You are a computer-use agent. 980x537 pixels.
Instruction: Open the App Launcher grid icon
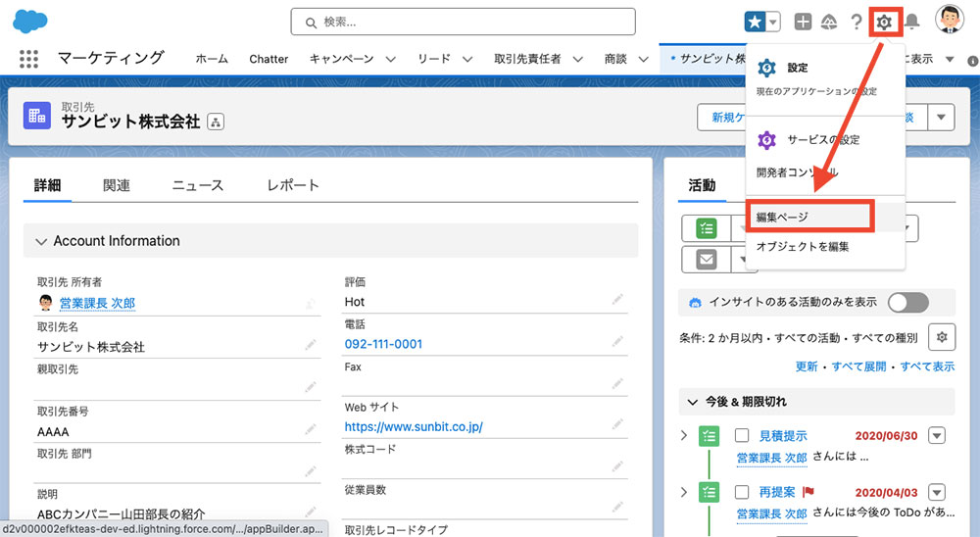coord(28,59)
